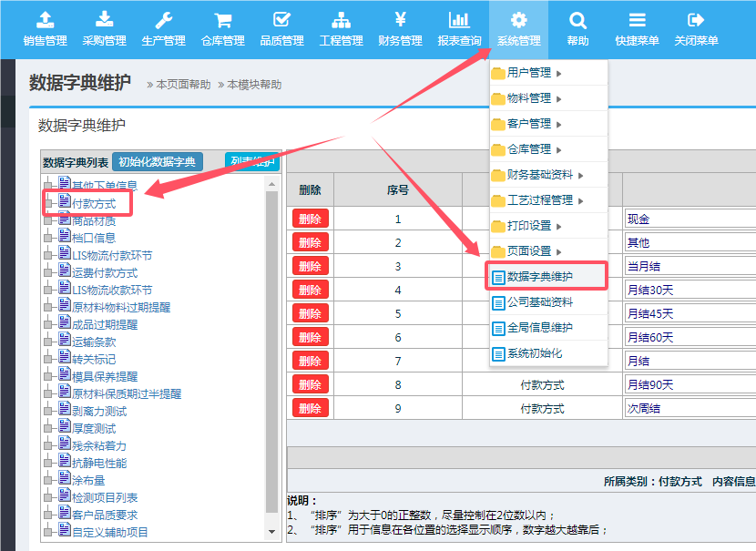Click the 帮助 magnifier icon
756x551 pixels.
coord(577,20)
